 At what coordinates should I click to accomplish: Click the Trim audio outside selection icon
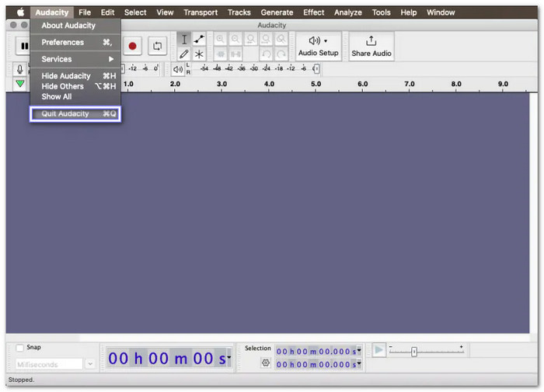coord(220,54)
